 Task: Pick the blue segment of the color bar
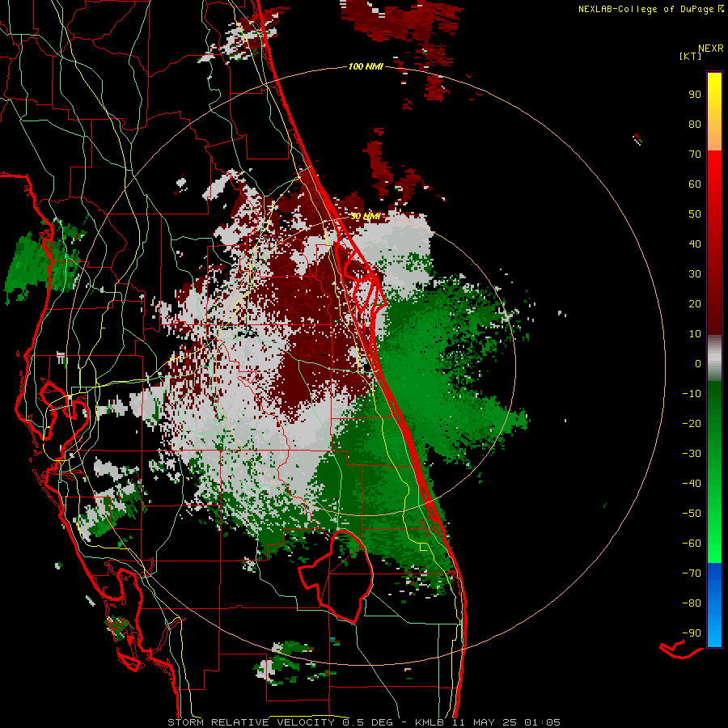pyautogui.click(x=714, y=605)
